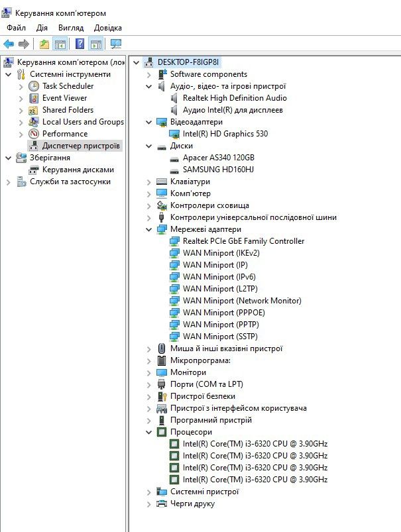Image resolution: width=401 pixels, height=532 pixels.
Task: Select WAN Miniport (PPTP)
Action: (221, 325)
